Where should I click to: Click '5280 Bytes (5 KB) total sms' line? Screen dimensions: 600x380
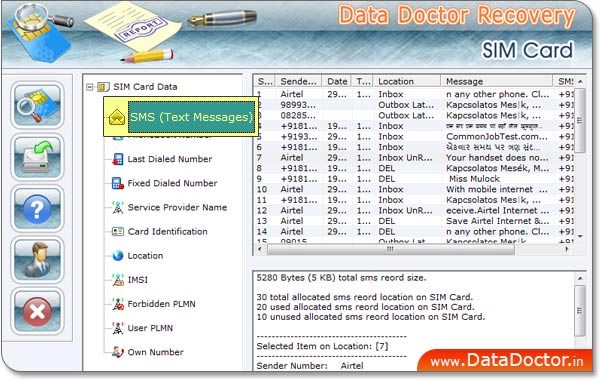pyautogui.click(x=341, y=278)
